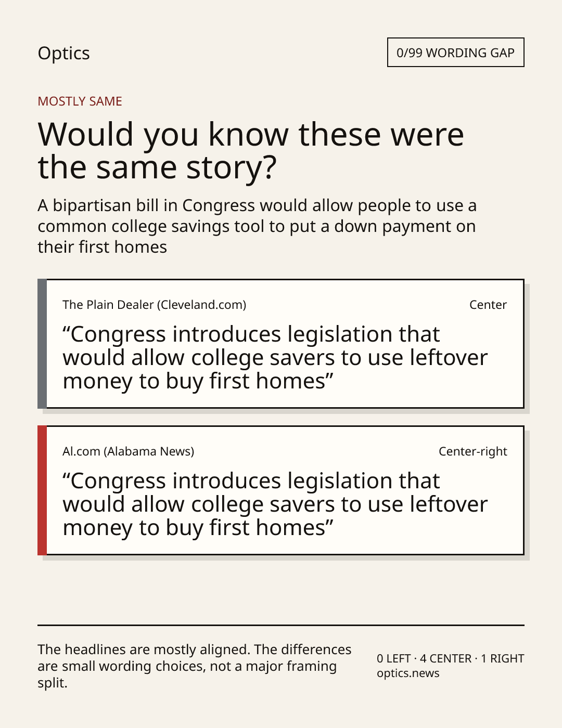The image size is (562, 728).
Task: Click the gray bias bar on first card
Action: tap(42, 344)
